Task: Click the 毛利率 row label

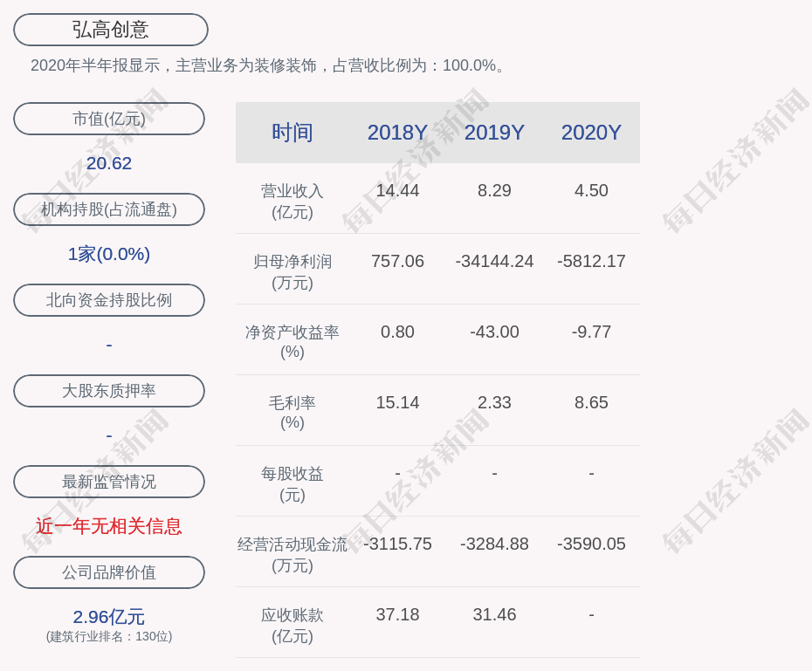Action: point(292,413)
